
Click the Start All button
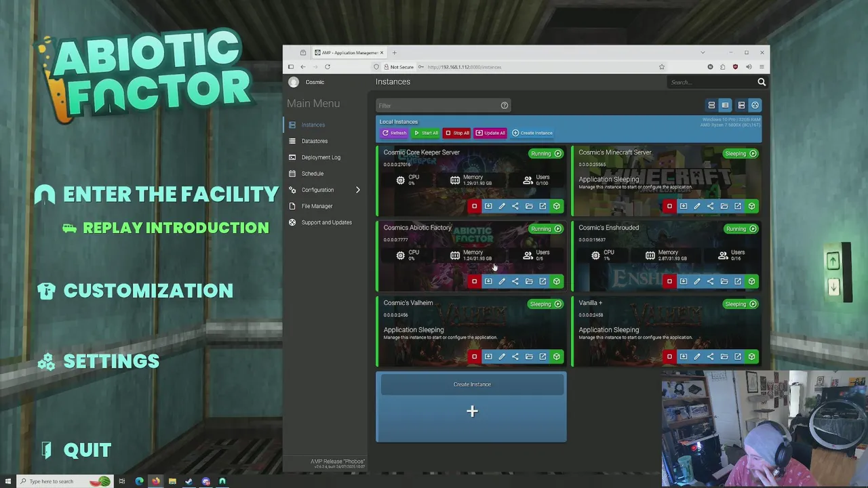[426, 133]
